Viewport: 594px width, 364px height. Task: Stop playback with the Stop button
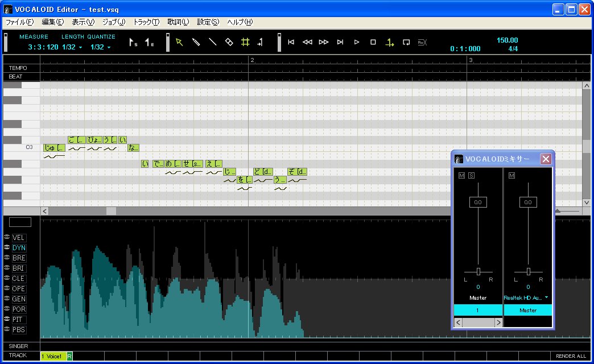373,42
